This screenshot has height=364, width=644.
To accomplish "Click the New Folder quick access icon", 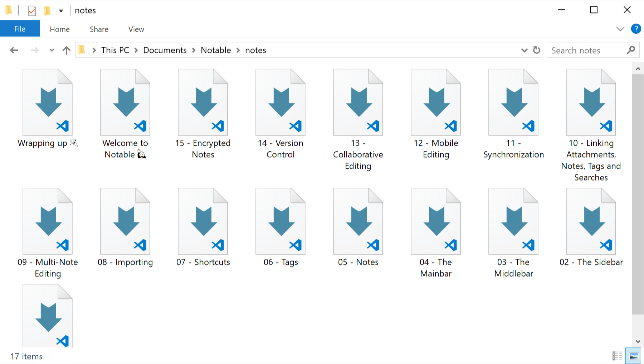I will point(47,11).
